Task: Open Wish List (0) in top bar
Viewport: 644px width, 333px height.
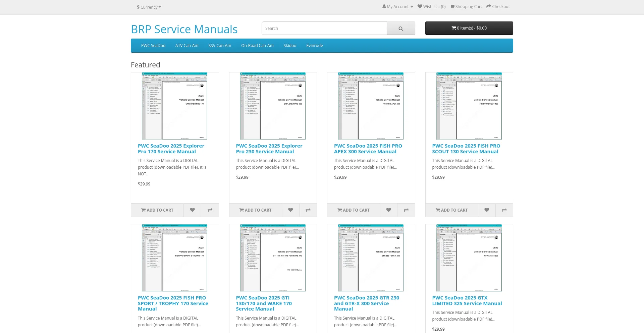Action: 431,7
